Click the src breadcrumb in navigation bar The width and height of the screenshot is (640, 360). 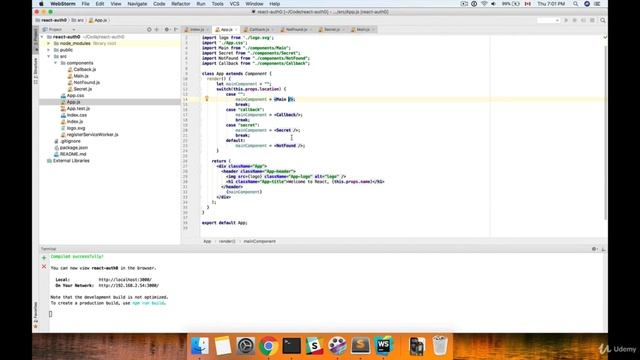[78, 20]
